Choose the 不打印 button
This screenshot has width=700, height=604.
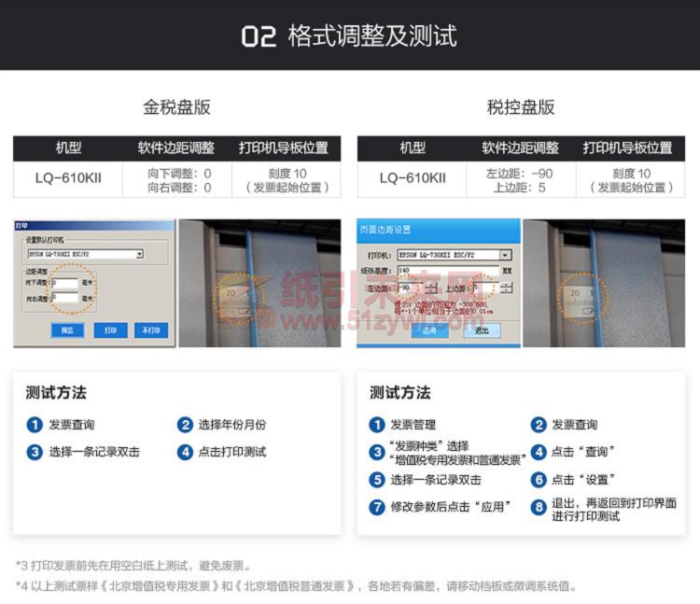click(x=150, y=330)
